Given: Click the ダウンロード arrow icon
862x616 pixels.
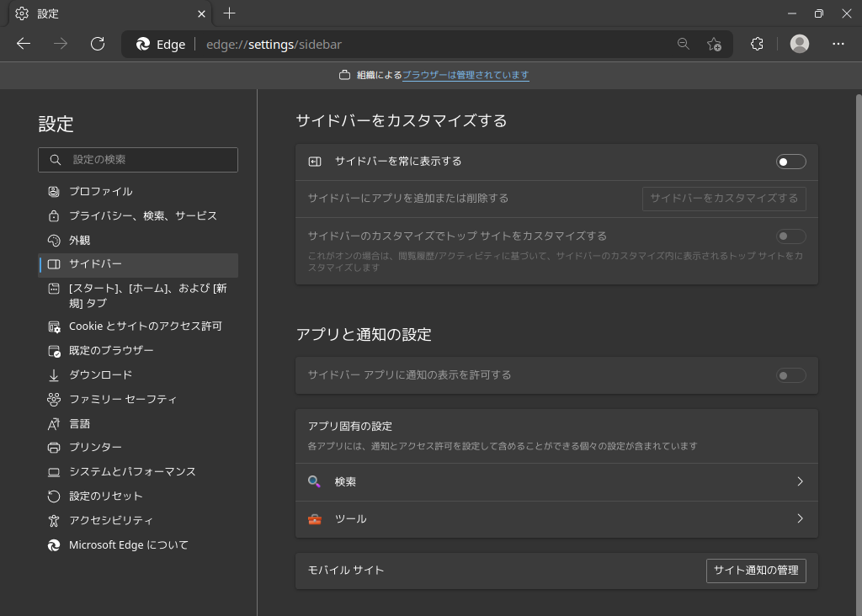Looking at the screenshot, I should [x=54, y=375].
